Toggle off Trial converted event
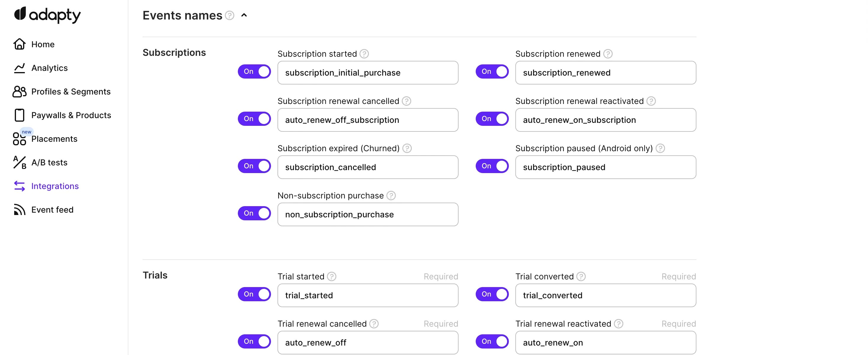This screenshot has width=868, height=355. click(492, 294)
